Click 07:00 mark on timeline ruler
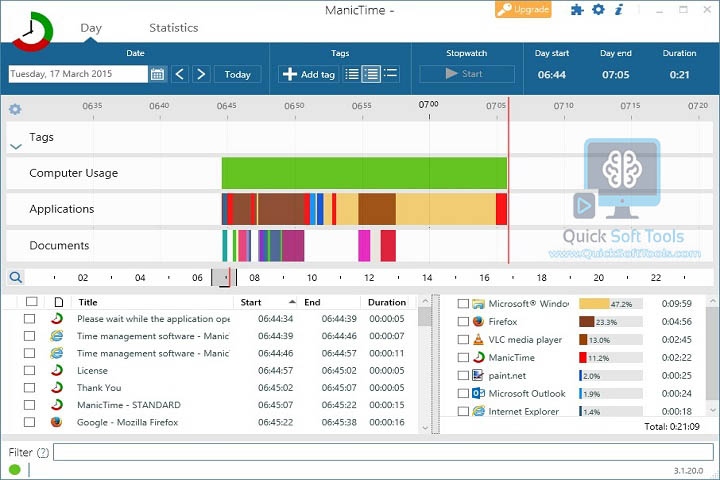 pos(428,105)
